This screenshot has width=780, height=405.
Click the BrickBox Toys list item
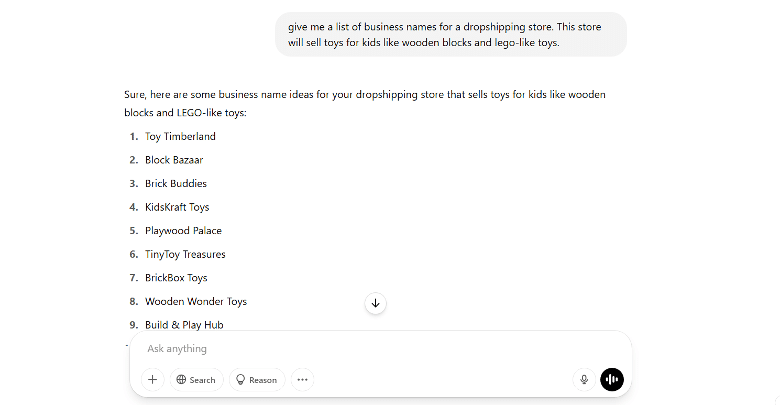coord(176,278)
